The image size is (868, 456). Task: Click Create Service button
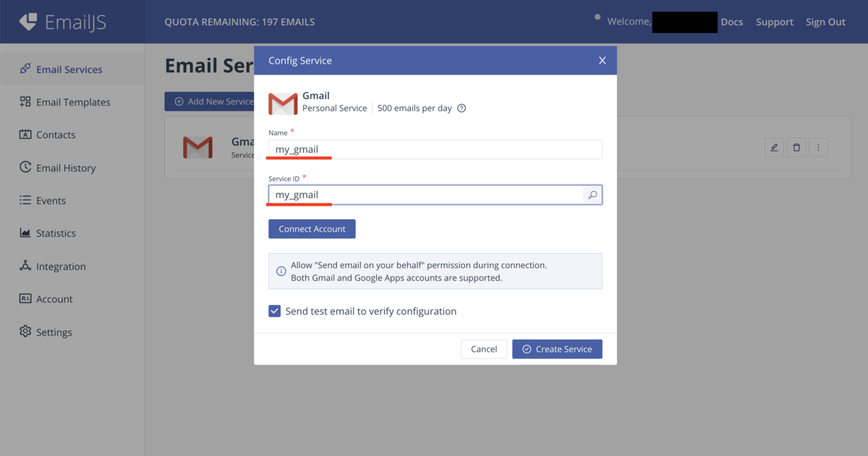557,349
